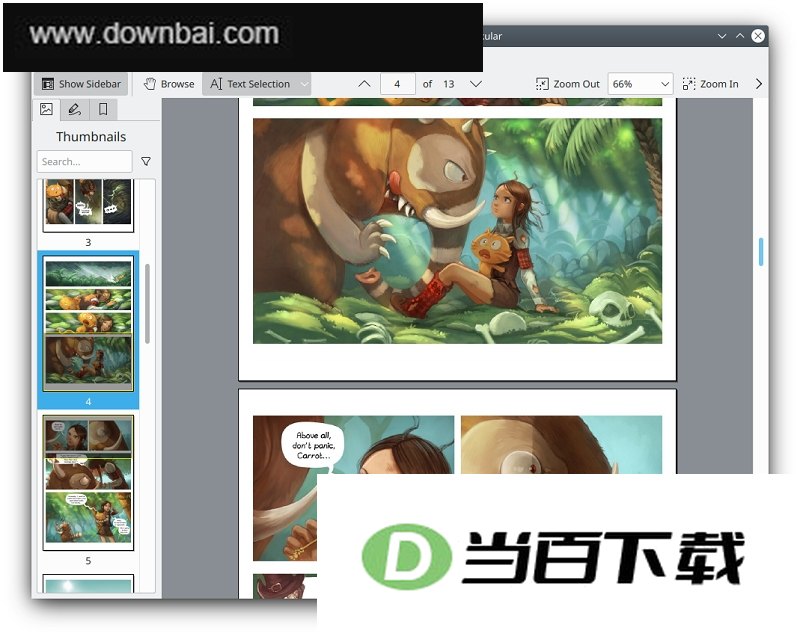This screenshot has width=800, height=636.
Task: Maximize the Okular window
Action: 740,36
